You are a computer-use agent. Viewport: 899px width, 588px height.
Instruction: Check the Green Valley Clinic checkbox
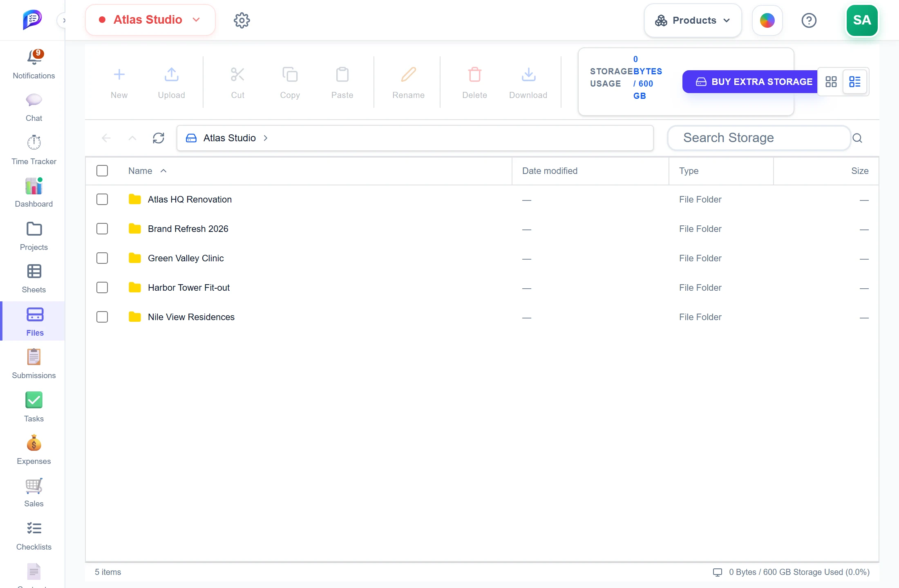[102, 258]
